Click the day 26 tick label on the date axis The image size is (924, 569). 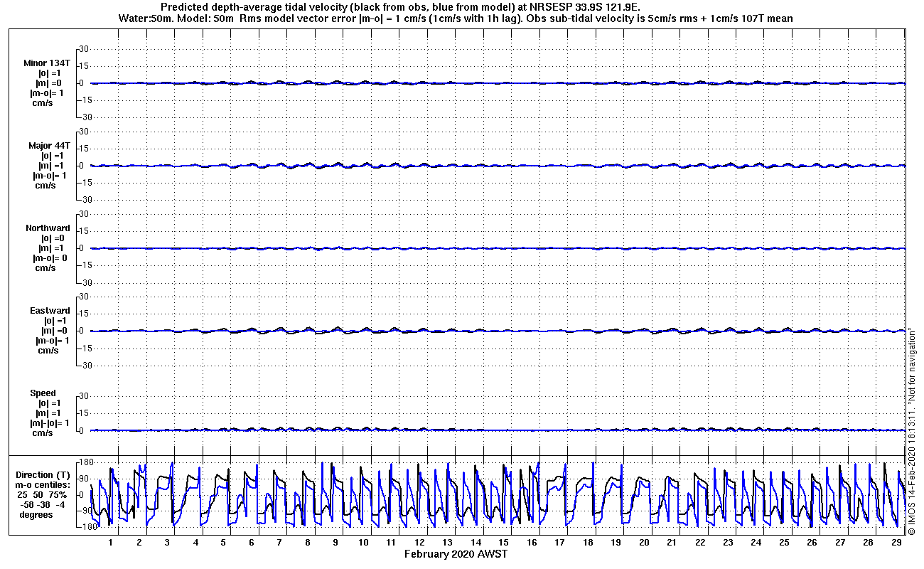point(812,543)
